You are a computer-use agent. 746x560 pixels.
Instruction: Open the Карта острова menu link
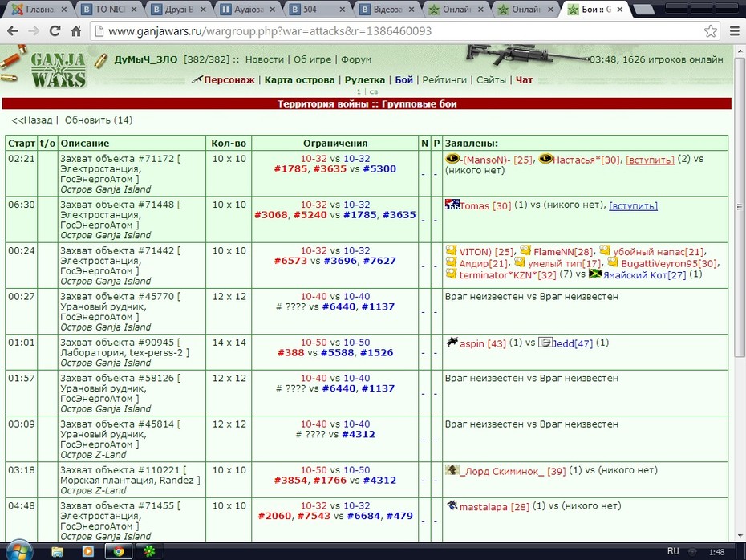299,80
